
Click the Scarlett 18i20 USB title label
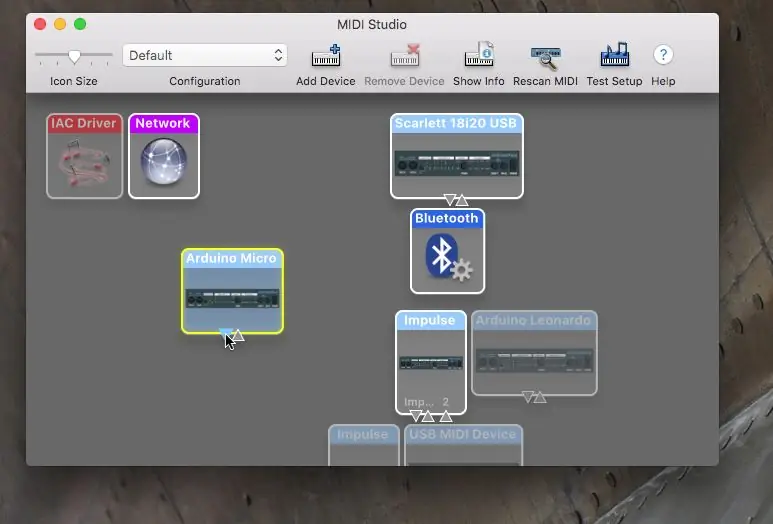coord(456,123)
